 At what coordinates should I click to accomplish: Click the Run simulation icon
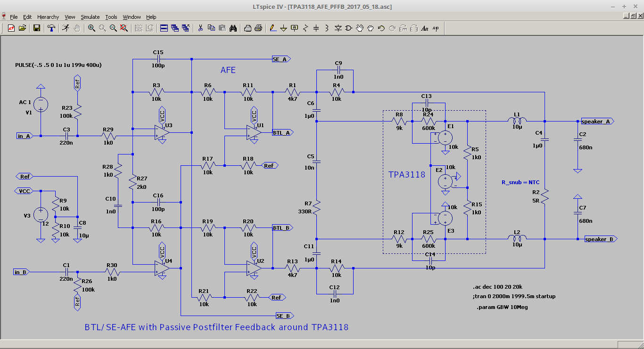point(66,28)
